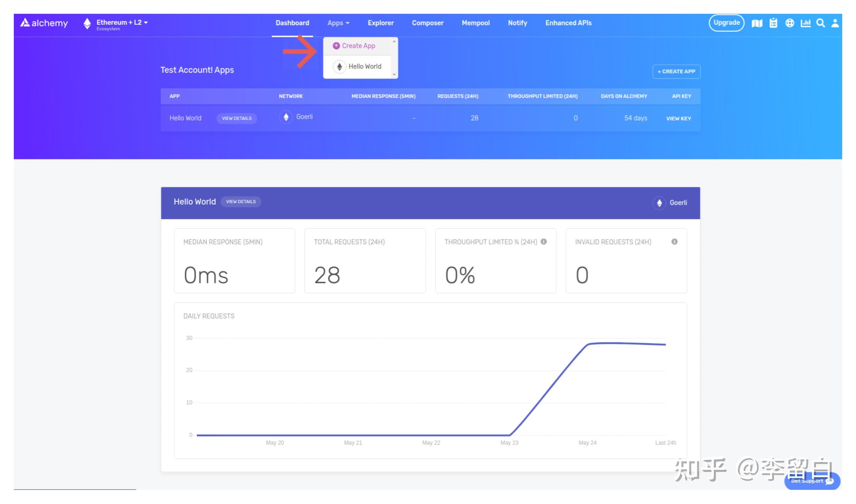
Task: Click View Details in Hello World table row
Action: pyautogui.click(x=236, y=118)
